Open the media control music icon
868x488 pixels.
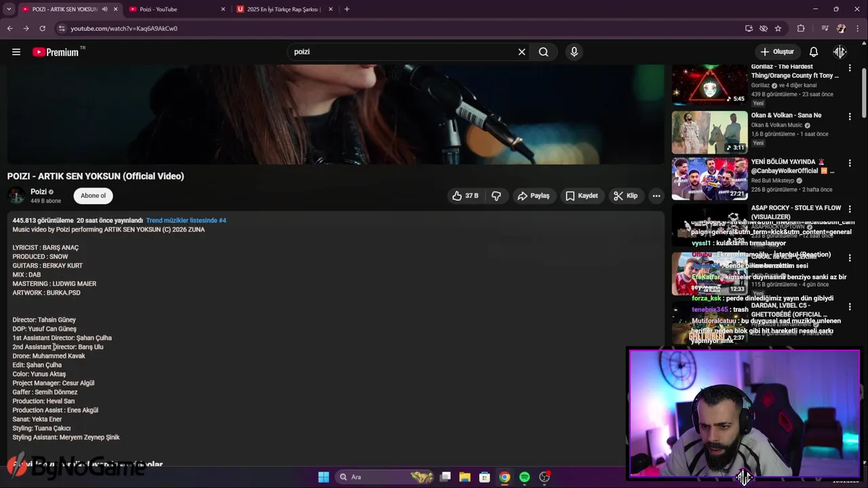click(x=825, y=28)
